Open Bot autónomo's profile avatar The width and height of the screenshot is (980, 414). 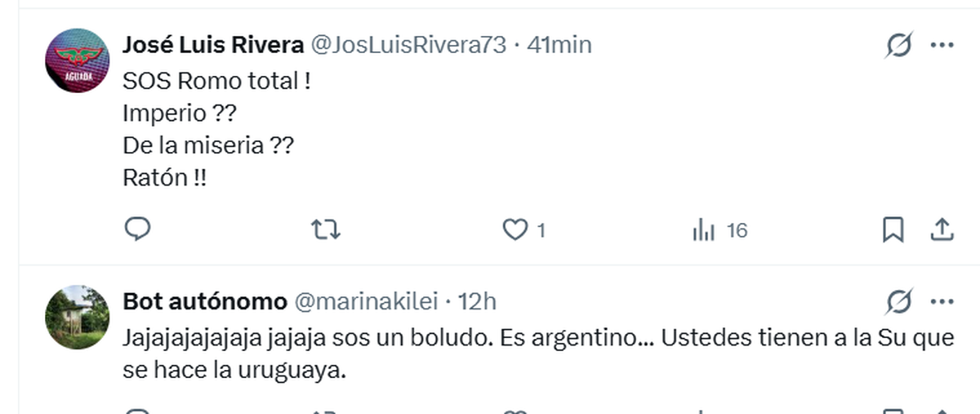(76, 317)
